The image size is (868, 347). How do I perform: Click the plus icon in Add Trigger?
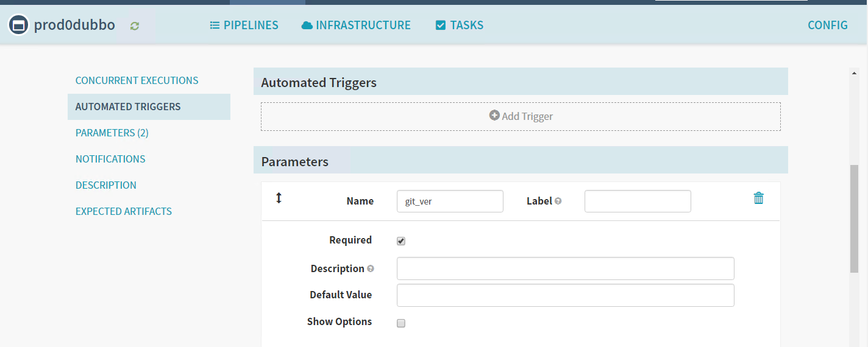[x=494, y=115]
